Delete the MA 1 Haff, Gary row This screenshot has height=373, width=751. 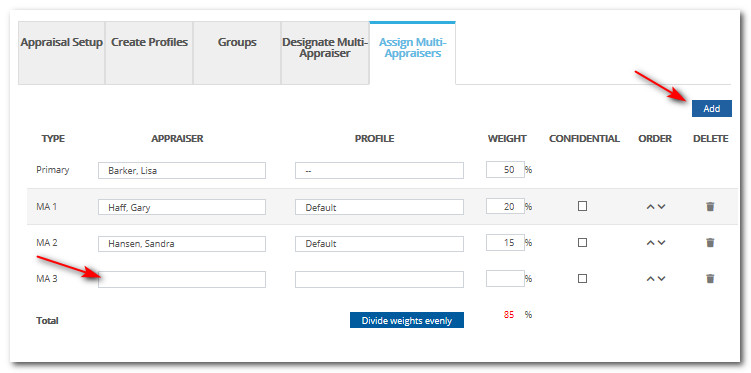point(710,206)
